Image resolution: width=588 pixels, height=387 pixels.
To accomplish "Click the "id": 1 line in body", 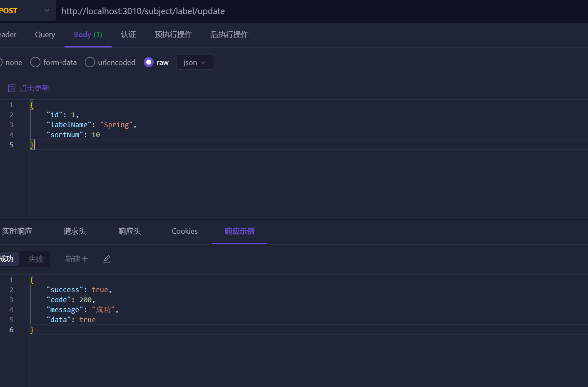I will [x=62, y=115].
